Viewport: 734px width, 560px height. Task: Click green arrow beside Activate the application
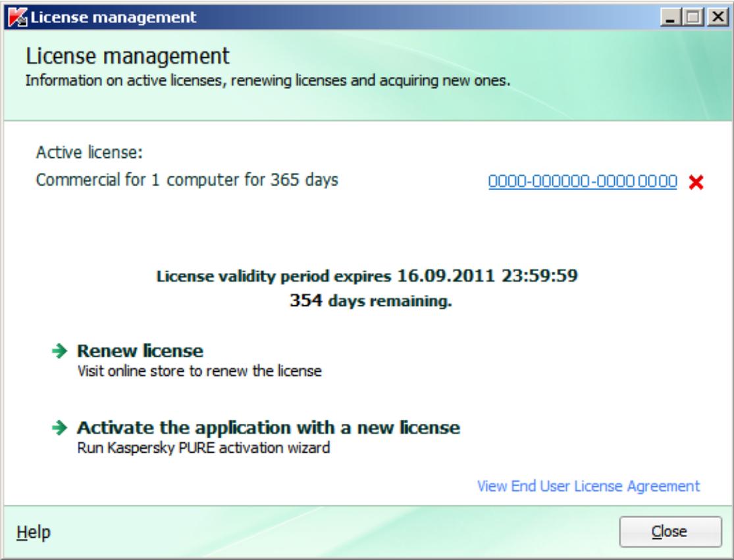[60, 427]
